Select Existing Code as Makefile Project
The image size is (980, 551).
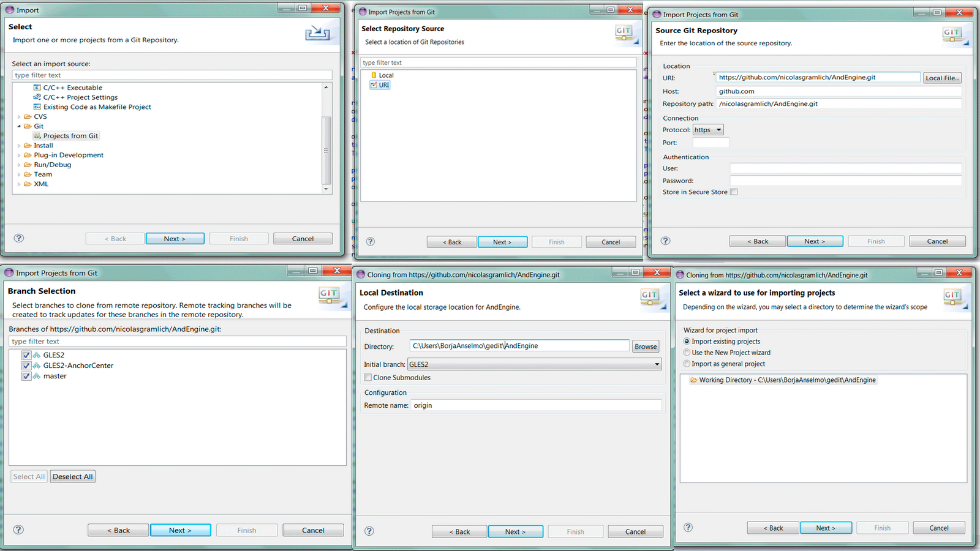click(x=92, y=107)
